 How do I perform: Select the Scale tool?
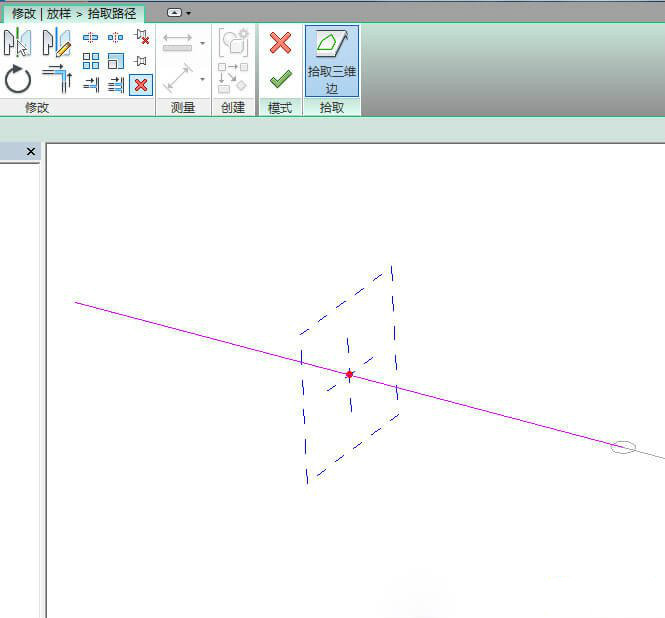click(115, 61)
